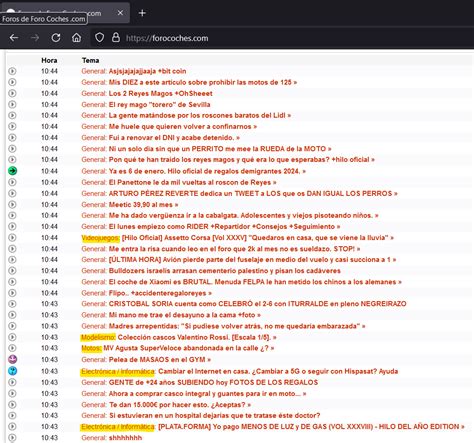The width and height of the screenshot is (474, 443).
Task: Click the padlock site security icon
Action: click(x=116, y=37)
